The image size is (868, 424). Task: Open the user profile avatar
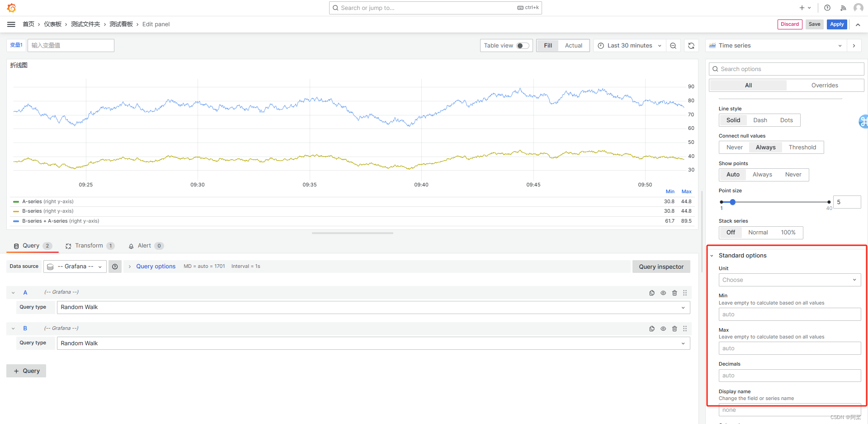click(858, 8)
